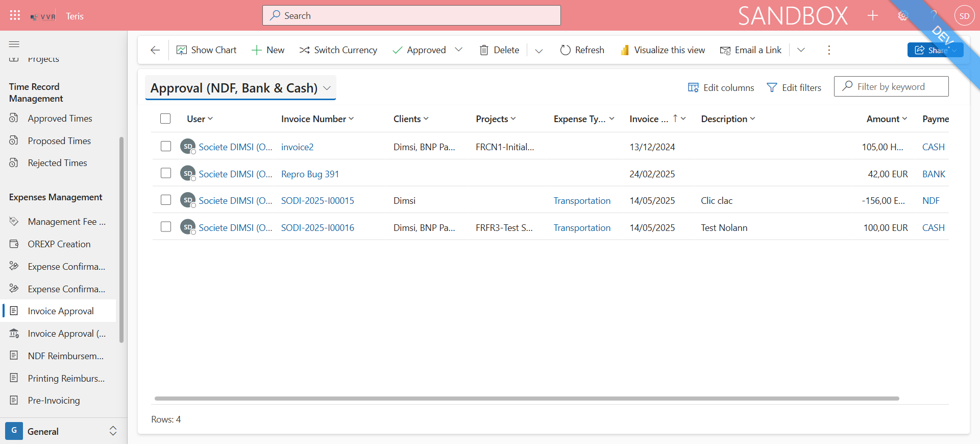980x444 pixels.
Task: Click the Approved command
Action: [419, 50]
